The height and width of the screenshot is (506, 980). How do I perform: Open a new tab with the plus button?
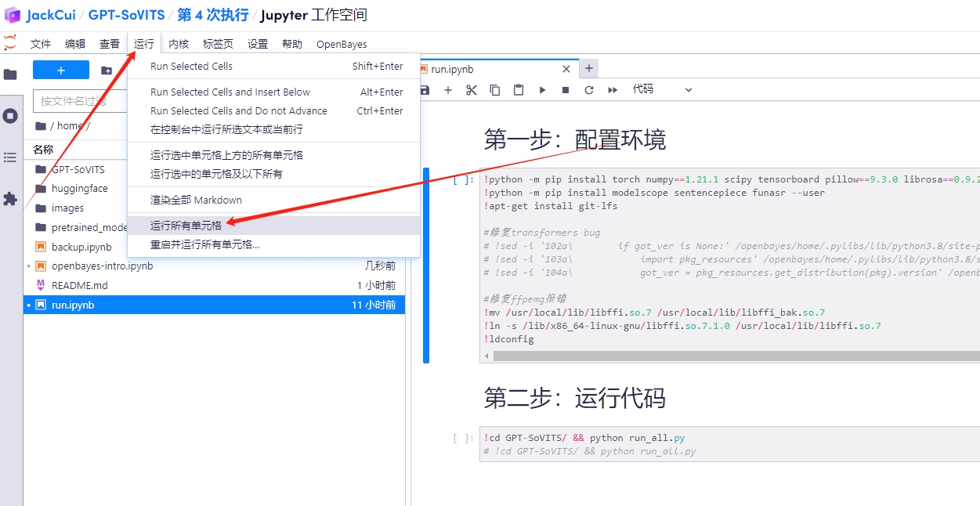(x=589, y=68)
